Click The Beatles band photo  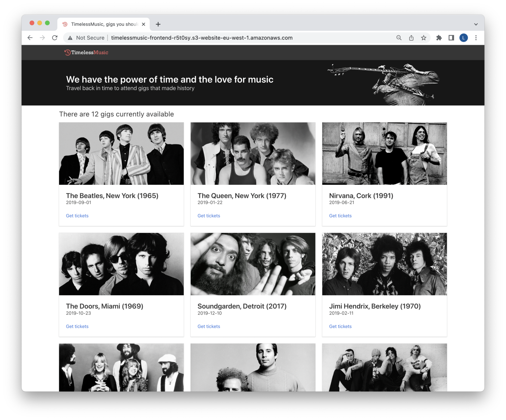(x=121, y=153)
